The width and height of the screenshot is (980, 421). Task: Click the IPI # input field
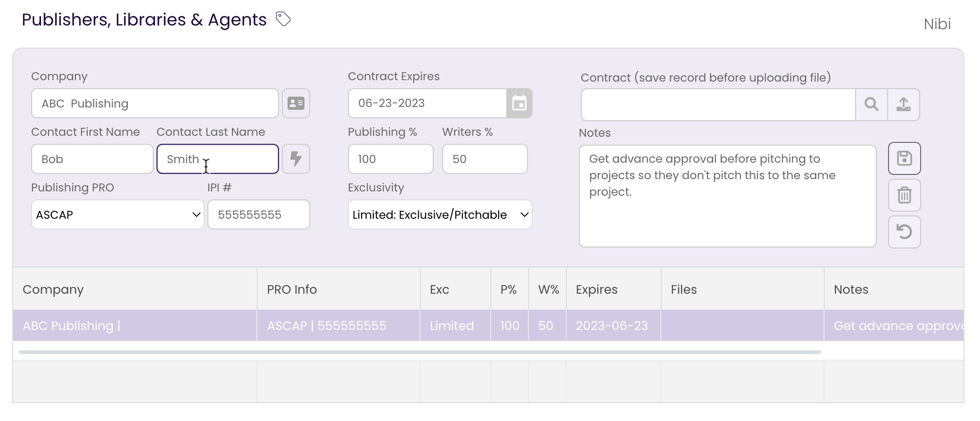tap(259, 215)
